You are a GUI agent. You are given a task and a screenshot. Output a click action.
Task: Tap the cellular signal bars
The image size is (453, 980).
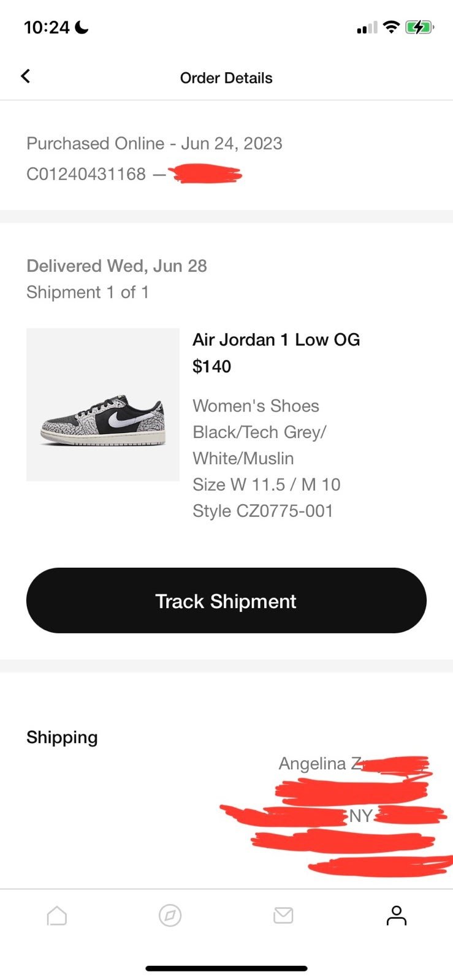[367, 28]
